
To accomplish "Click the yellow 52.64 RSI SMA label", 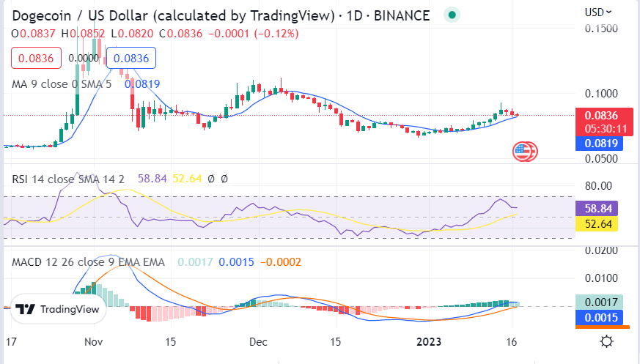I will pyautogui.click(x=597, y=224).
